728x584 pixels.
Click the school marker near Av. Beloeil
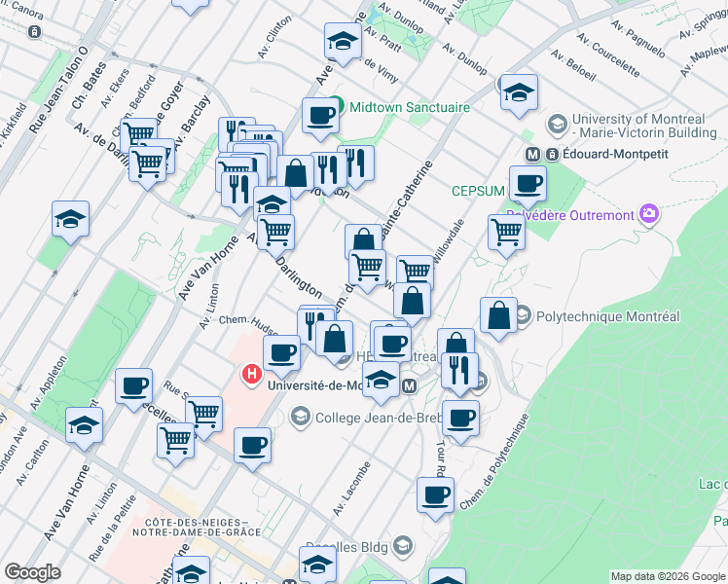519,92
